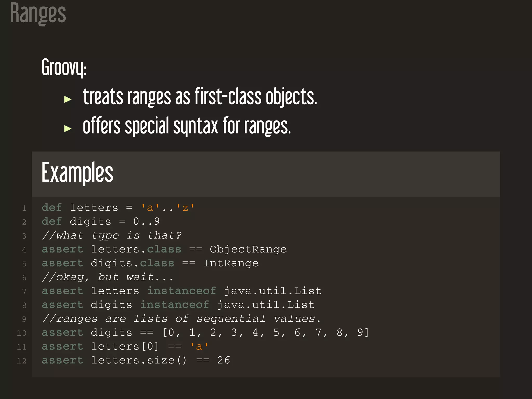Click the green arrow before 'offers special syntax'
532x399 pixels.
(x=68, y=128)
